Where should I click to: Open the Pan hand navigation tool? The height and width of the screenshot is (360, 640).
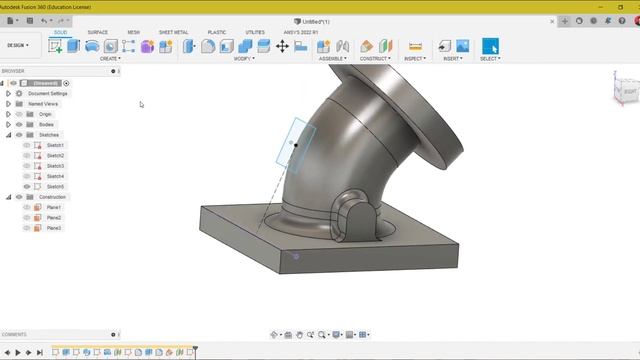point(299,335)
